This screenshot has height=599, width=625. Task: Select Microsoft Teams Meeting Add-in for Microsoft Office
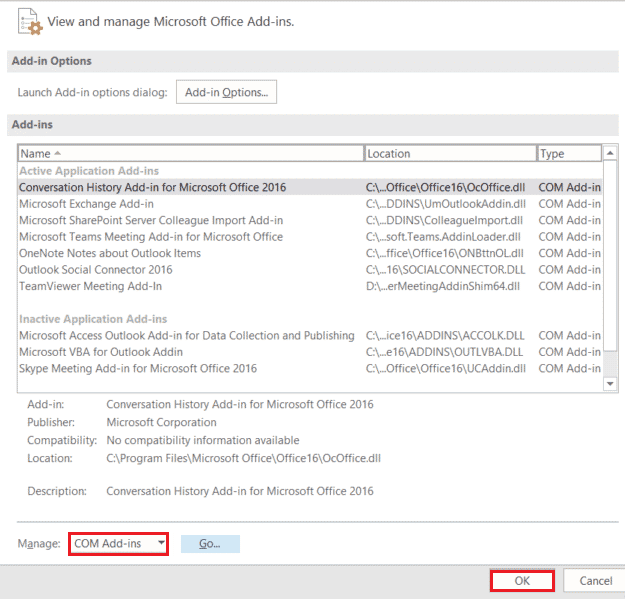tap(310, 237)
